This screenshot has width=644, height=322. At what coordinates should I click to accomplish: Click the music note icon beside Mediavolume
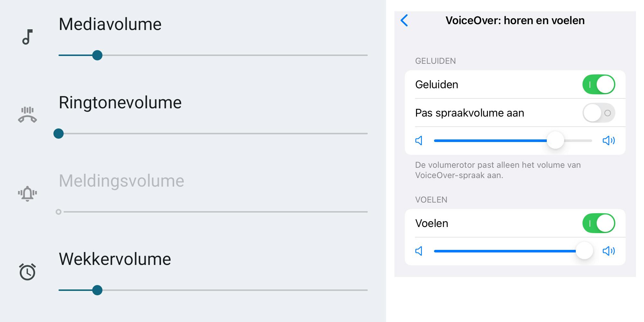(27, 37)
